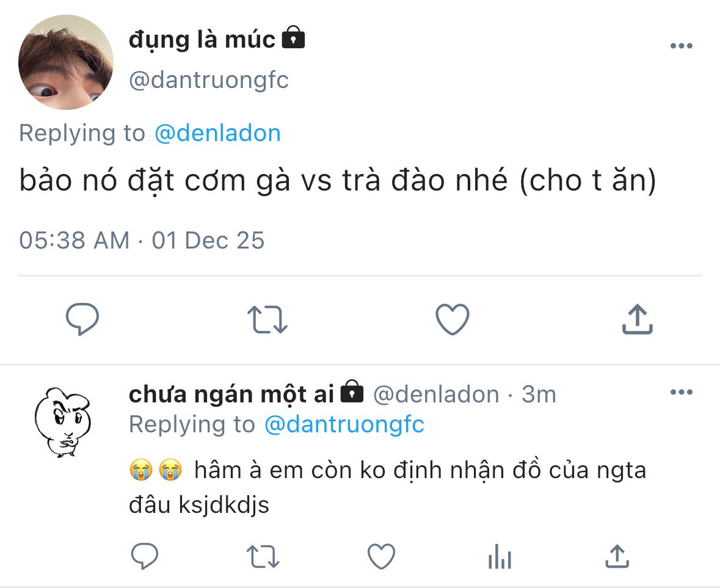Share the reply tweet by denladon
The width and height of the screenshot is (720, 588).
click(617, 556)
